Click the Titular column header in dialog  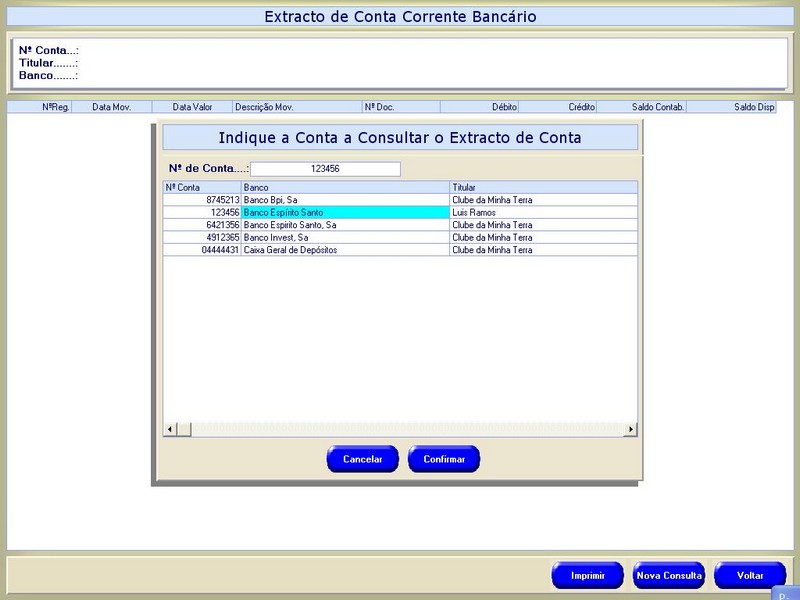pyautogui.click(x=543, y=187)
